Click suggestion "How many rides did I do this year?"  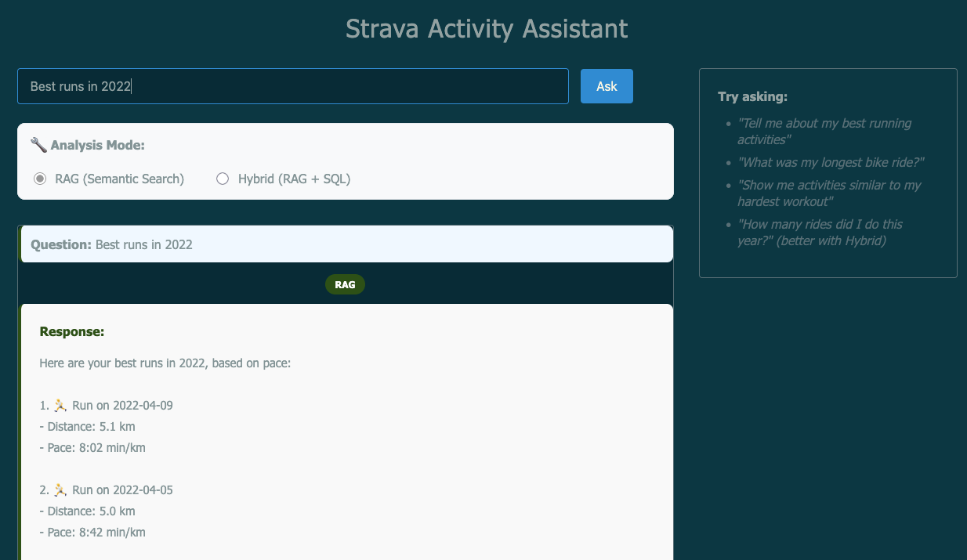(819, 232)
